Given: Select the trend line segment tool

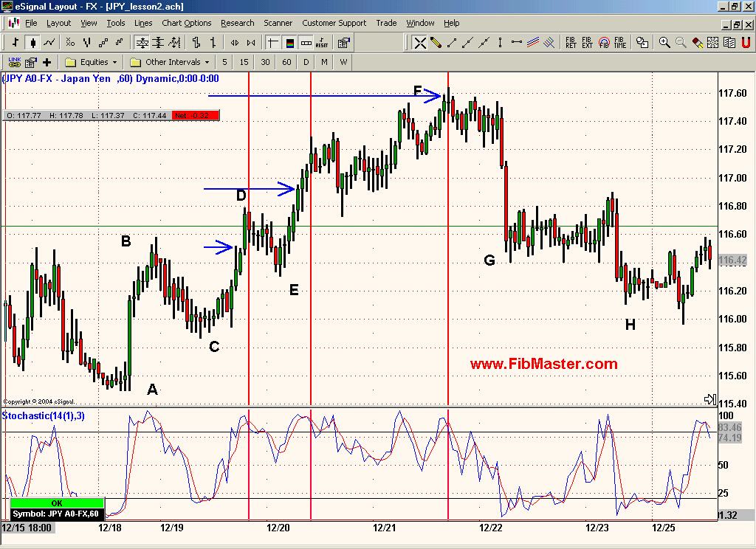Looking at the screenshot, I should (x=452, y=43).
